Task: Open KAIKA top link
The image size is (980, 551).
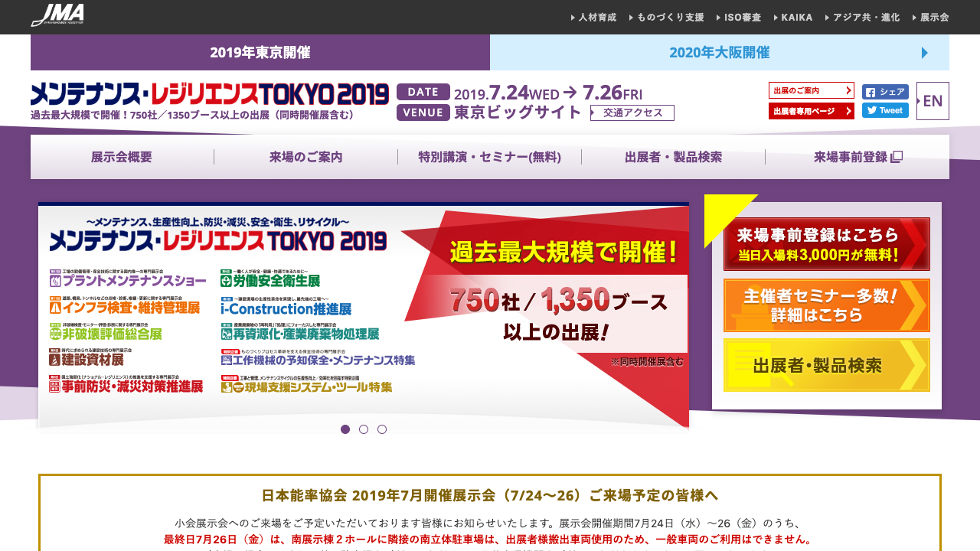Action: [x=793, y=17]
